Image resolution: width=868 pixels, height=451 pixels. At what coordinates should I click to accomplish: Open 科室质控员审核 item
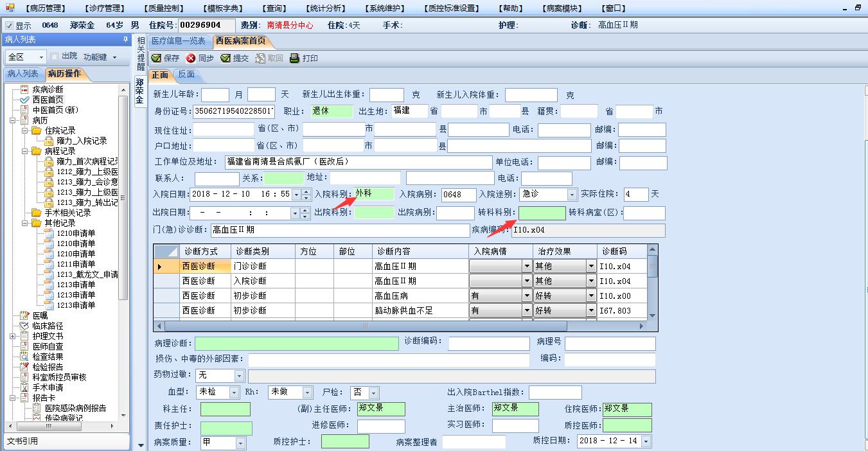tap(59, 377)
